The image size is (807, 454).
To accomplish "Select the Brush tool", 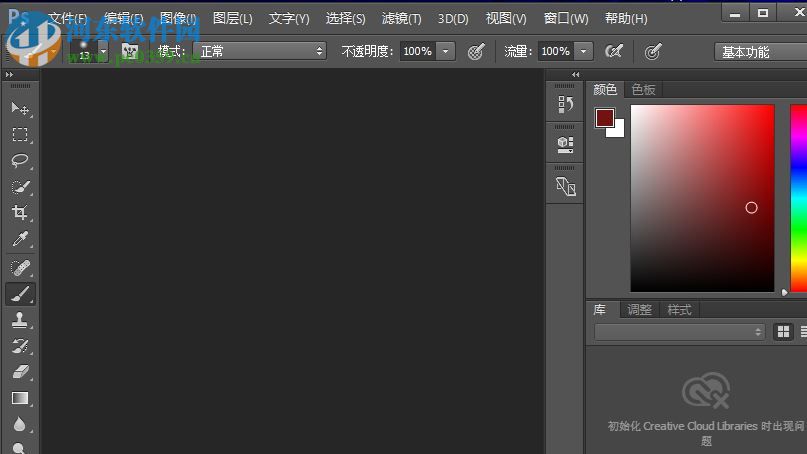I will click(20, 294).
